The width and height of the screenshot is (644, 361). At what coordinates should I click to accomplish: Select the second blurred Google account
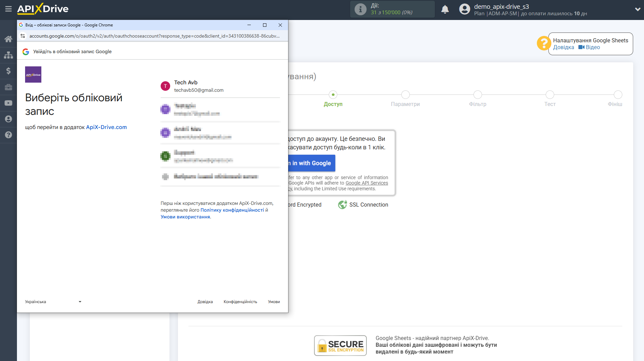tap(220, 109)
